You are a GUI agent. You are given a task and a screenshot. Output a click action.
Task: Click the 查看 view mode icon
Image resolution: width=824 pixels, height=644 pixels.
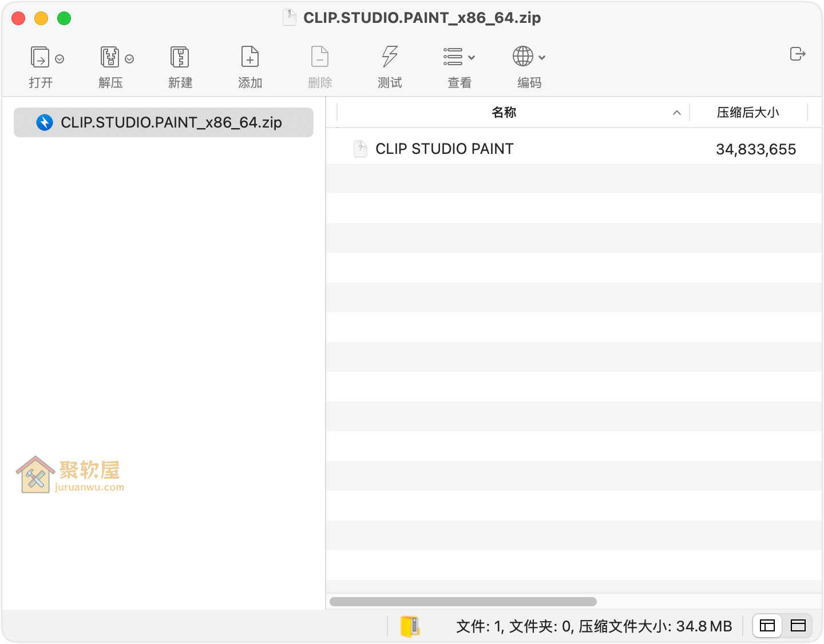coord(454,57)
